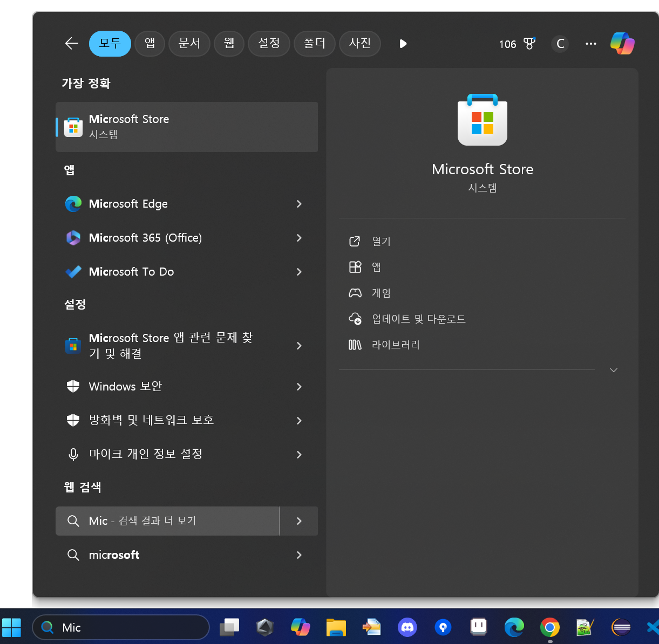The height and width of the screenshot is (644, 659).
Task: Open the blue map pin taskbar icon
Action: click(x=443, y=627)
